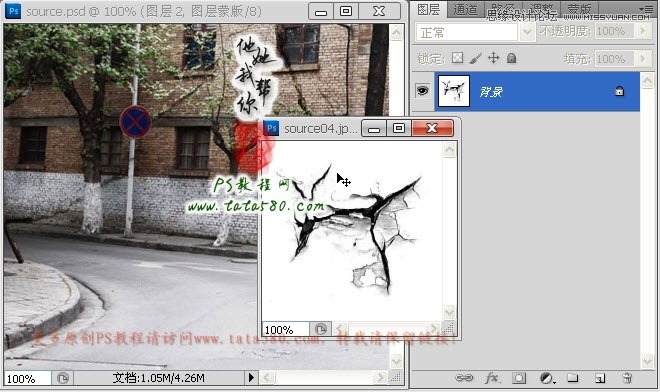Click the source.psd window resize grip

[396, 377]
